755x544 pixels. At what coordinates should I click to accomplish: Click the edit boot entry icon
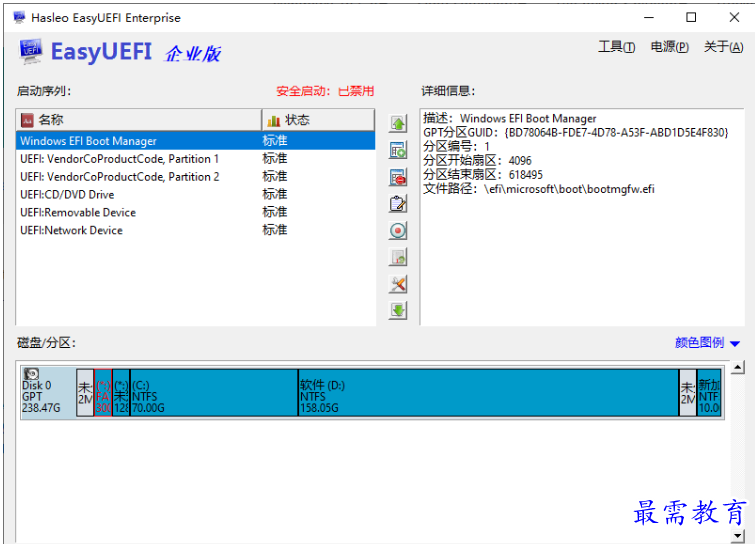coord(398,204)
